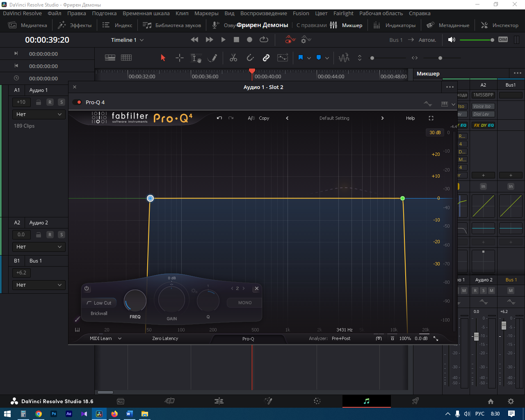Toggle the red plugin bypass switch
The image size is (525, 420).
point(77,103)
